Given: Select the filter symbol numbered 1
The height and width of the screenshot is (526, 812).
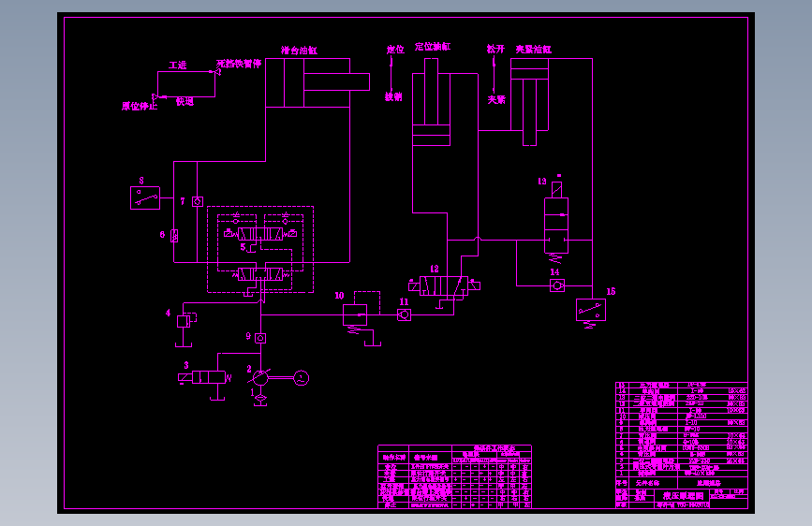Looking at the screenshot, I should 260,397.
